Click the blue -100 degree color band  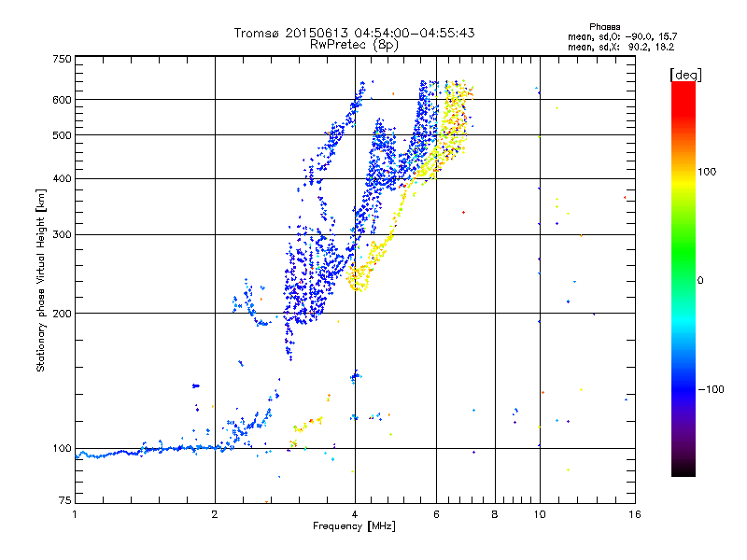[684, 389]
